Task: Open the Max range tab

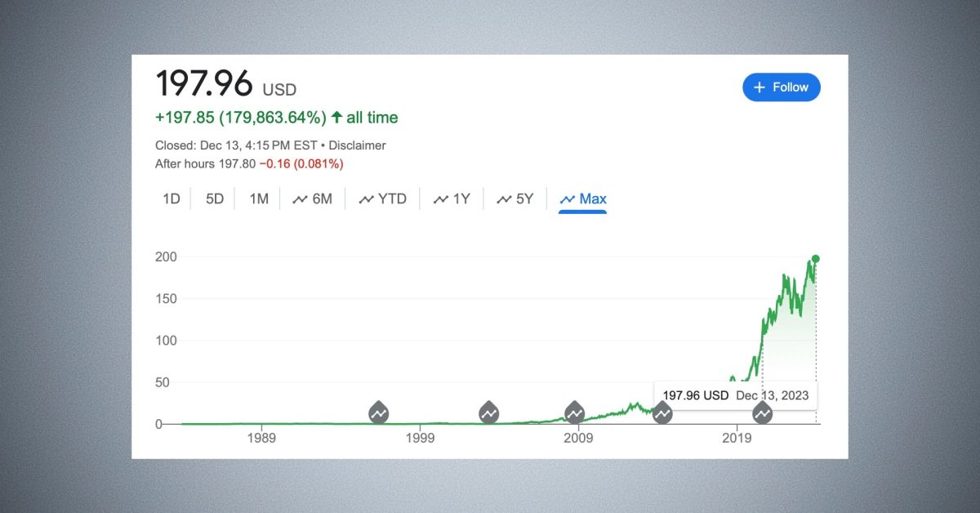Action: point(583,199)
